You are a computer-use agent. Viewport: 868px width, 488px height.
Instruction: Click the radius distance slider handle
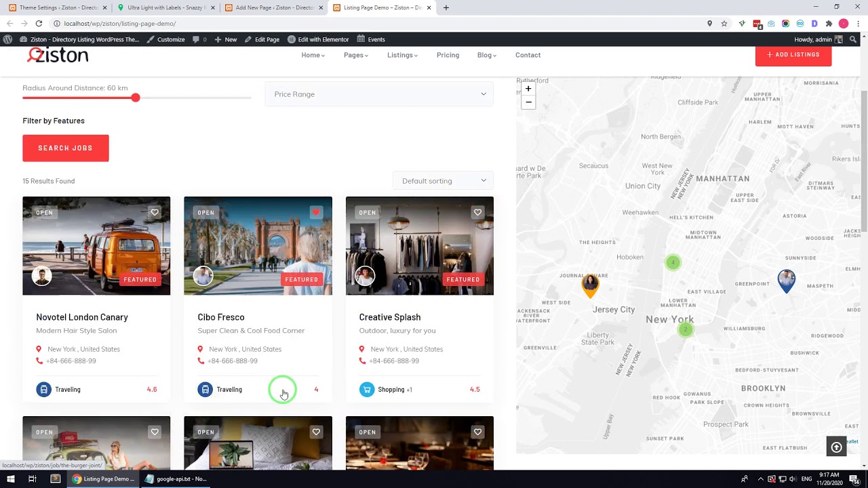coord(136,98)
